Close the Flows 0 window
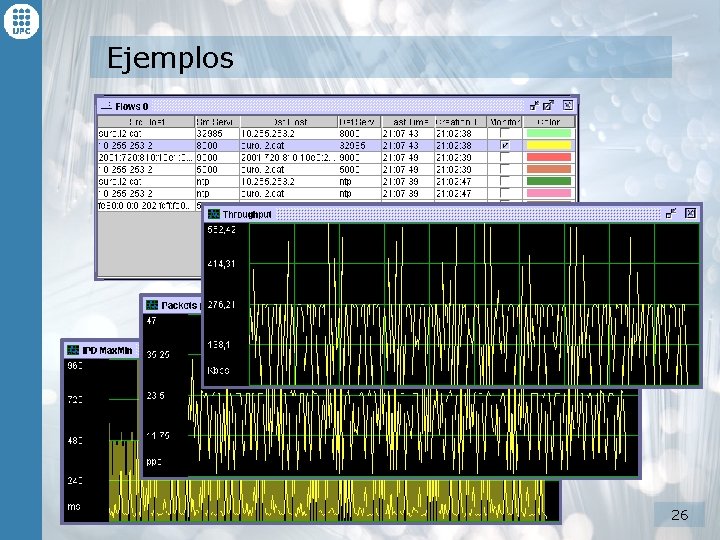The image size is (720, 540). (x=568, y=105)
